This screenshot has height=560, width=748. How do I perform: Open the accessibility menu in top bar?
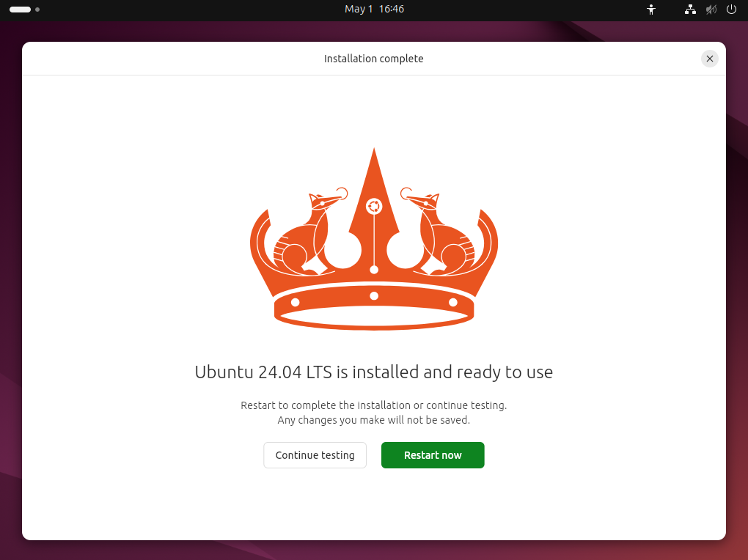tap(650, 10)
